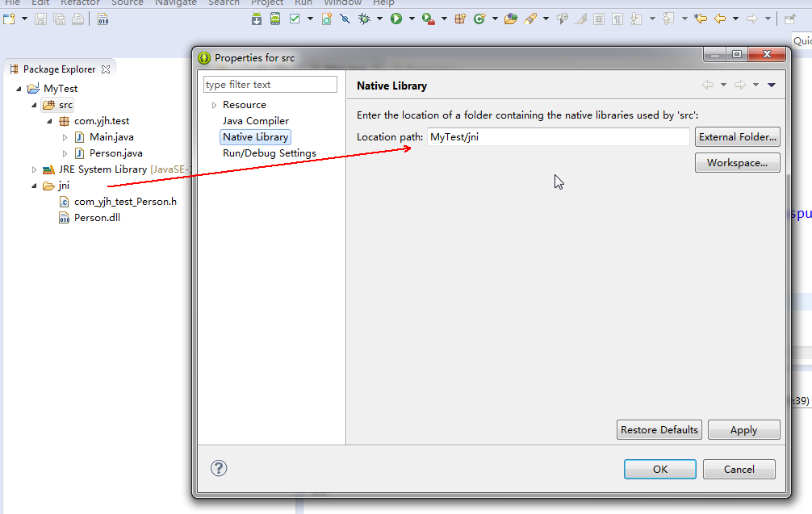
Task: Expand the Main.java node
Action: point(65,137)
